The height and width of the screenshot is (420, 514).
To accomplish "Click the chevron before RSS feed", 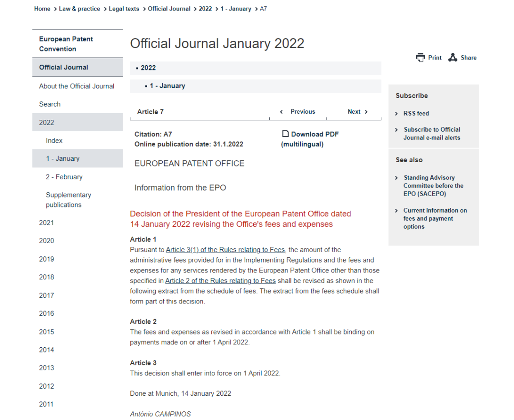I will 396,113.
